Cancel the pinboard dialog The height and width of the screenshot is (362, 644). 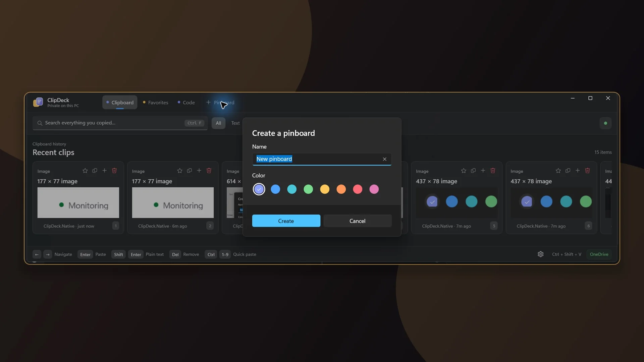click(358, 221)
